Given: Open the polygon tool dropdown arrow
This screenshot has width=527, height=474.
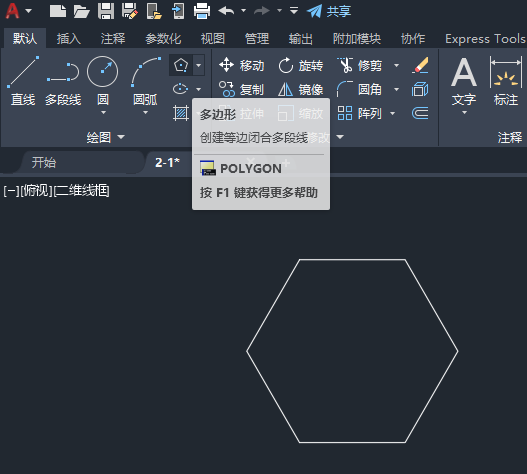Looking at the screenshot, I should 199,65.
